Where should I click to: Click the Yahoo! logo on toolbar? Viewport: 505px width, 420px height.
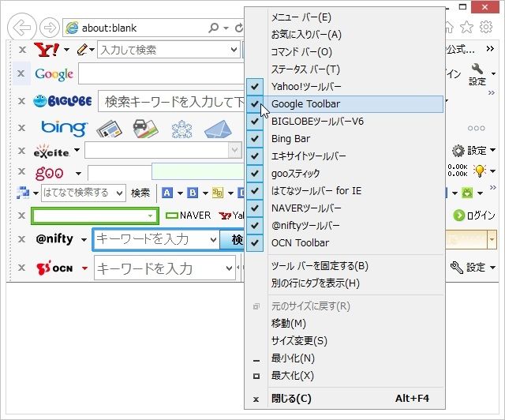tap(47, 50)
